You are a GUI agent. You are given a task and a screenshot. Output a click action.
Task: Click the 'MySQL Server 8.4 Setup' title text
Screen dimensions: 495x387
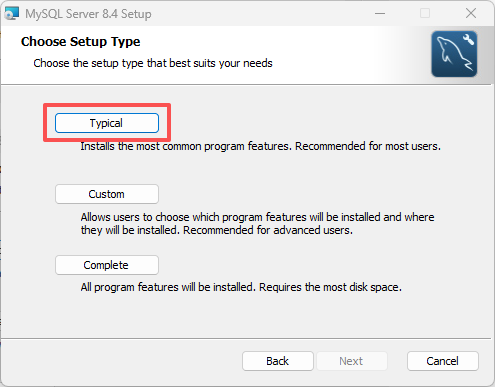88,14
